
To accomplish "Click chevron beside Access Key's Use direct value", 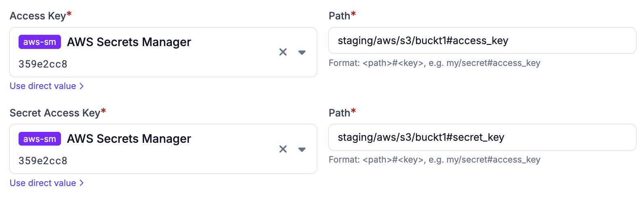I will pos(82,86).
